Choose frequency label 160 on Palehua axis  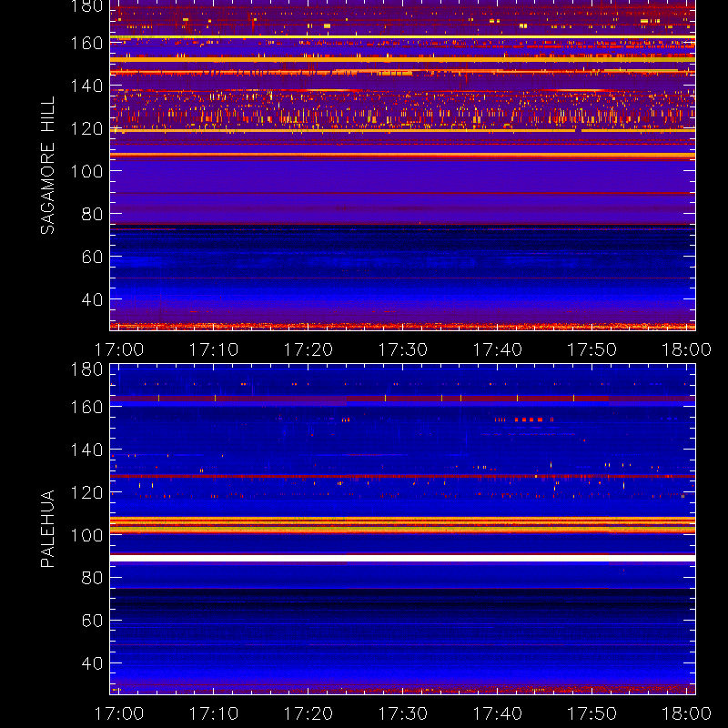tap(86, 407)
